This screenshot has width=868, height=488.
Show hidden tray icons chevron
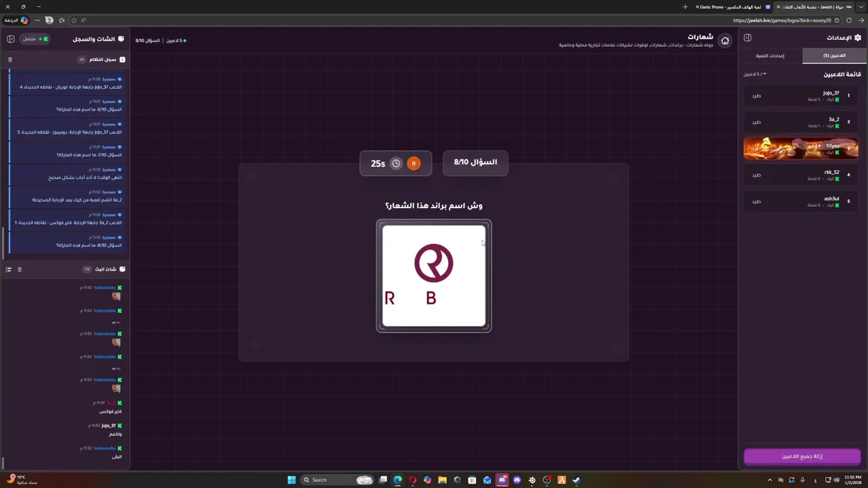(770, 480)
